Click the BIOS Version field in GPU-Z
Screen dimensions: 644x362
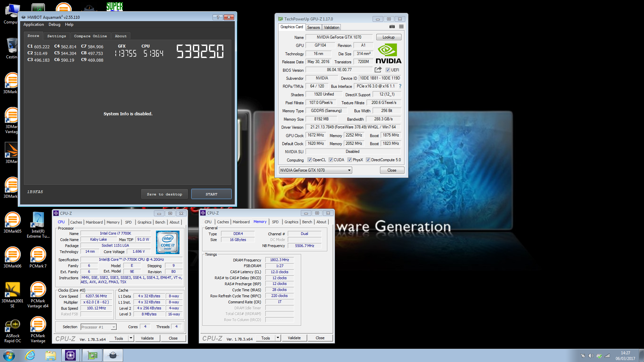pos(339,70)
